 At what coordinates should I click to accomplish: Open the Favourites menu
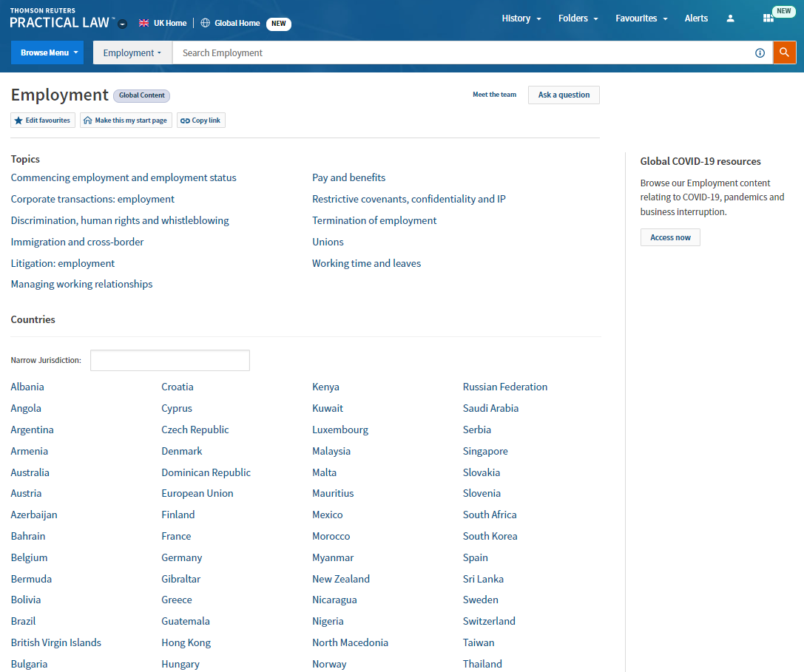coord(641,18)
